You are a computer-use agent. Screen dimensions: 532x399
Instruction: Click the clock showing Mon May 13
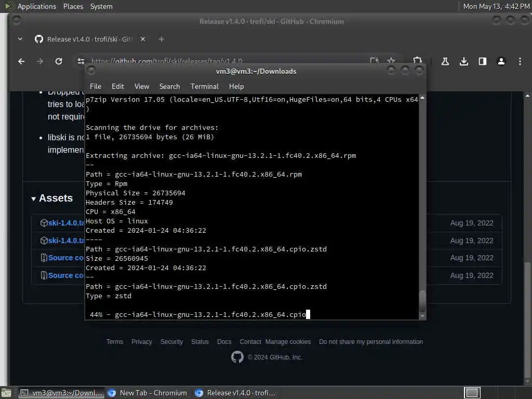coord(496,6)
